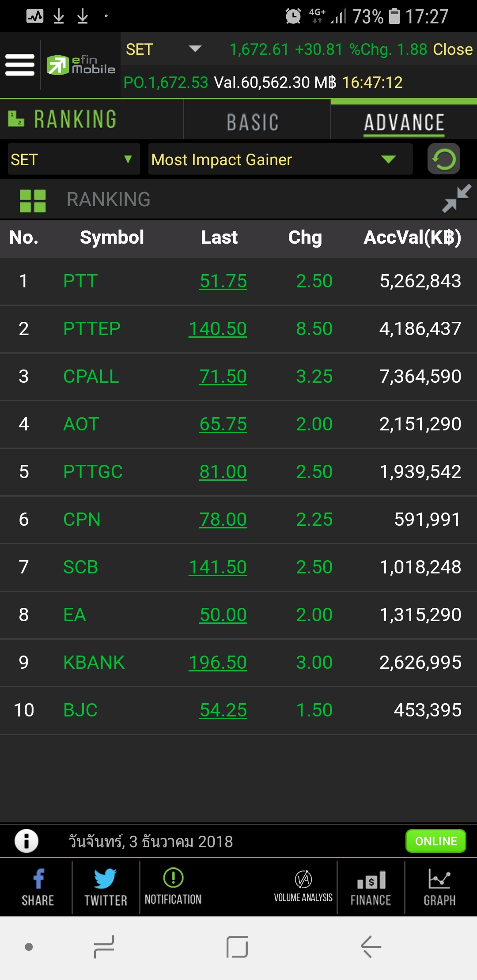Collapse the ranking panel with arrows icon

(457, 199)
